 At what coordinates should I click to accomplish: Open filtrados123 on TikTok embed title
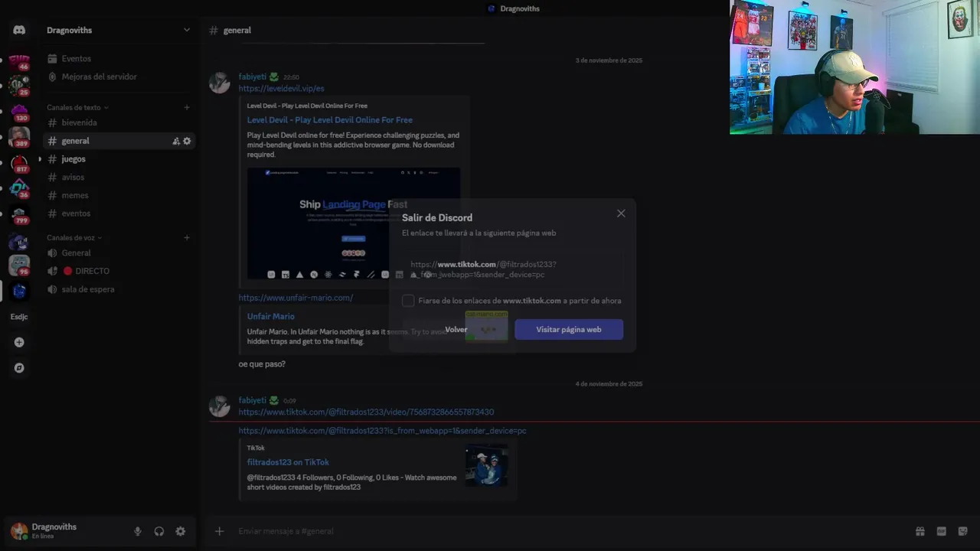click(x=288, y=462)
